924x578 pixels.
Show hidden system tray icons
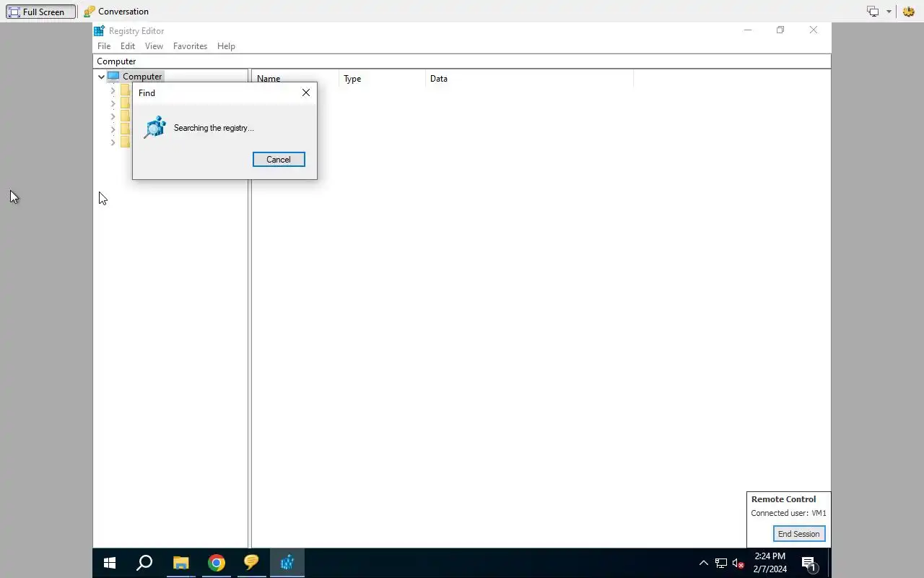point(704,563)
